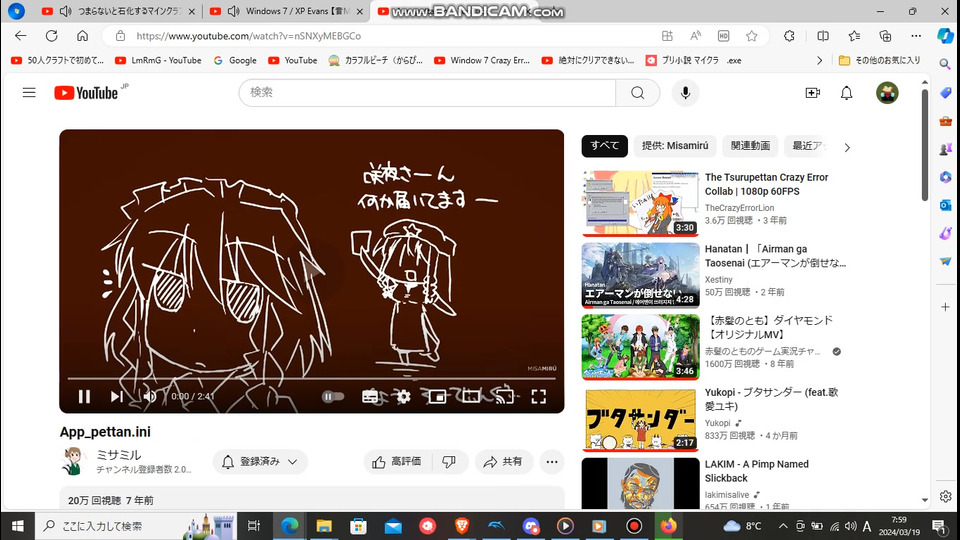Viewport: 960px width, 540px height.
Task: Open the split screen icon
Action: click(823, 36)
